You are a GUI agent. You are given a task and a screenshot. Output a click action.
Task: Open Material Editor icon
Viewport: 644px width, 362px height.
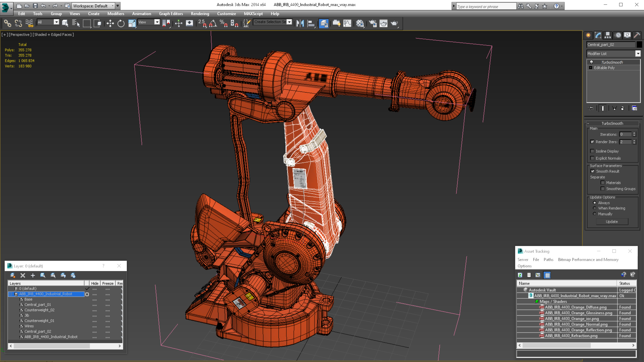360,23
